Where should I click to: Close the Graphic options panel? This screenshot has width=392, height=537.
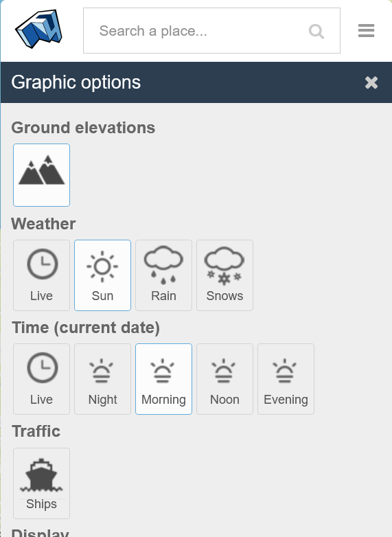point(371,82)
